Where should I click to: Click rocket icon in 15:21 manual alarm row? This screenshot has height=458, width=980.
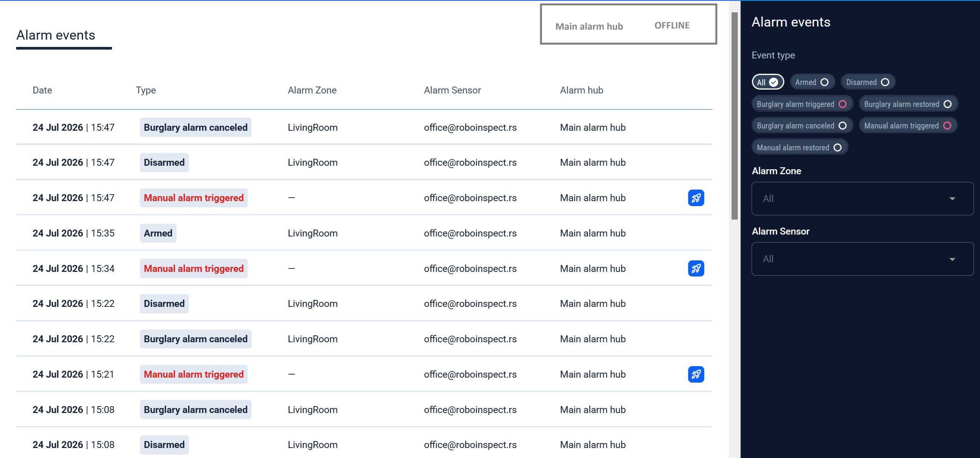pyautogui.click(x=696, y=374)
